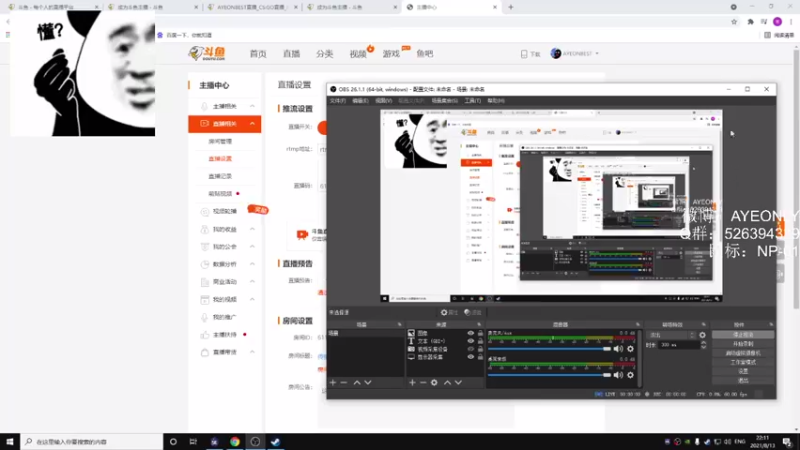Open settings gear for desktop audio track
800x450 pixels.
pyautogui.click(x=631, y=375)
